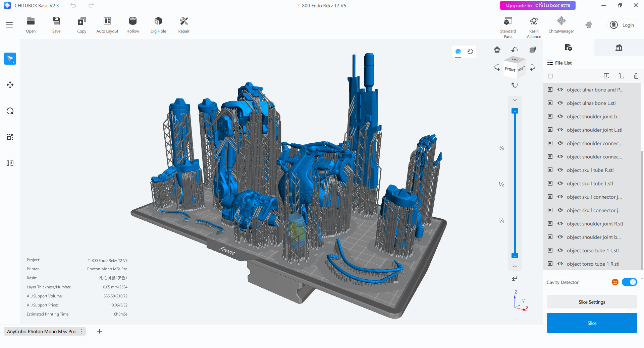Open Resin Alliance
This screenshot has width=644, height=348.
click(x=534, y=27)
